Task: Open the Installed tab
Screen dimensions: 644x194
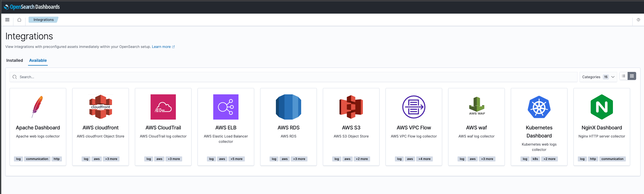Action: (15, 61)
